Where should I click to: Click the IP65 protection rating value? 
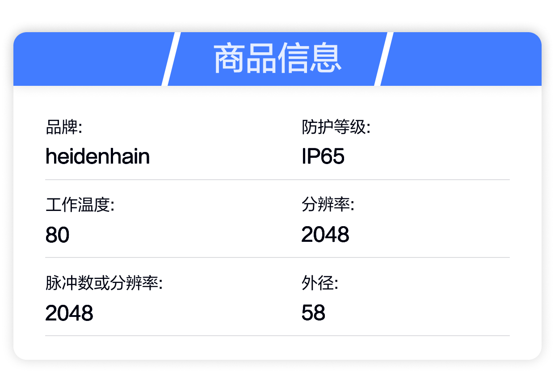point(323,156)
